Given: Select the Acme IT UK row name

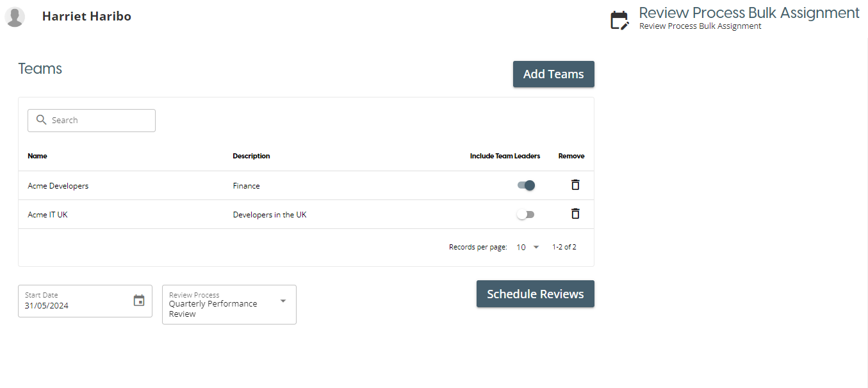Looking at the screenshot, I should click(47, 215).
